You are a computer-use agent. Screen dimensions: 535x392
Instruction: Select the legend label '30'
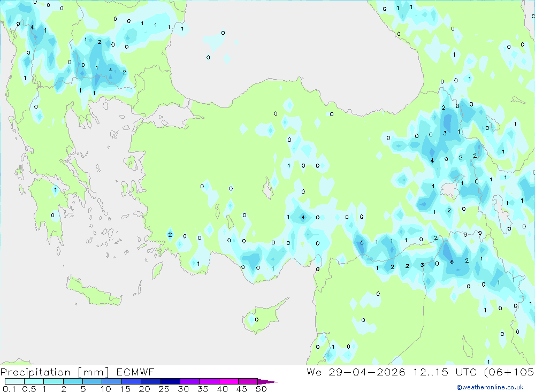184,389
